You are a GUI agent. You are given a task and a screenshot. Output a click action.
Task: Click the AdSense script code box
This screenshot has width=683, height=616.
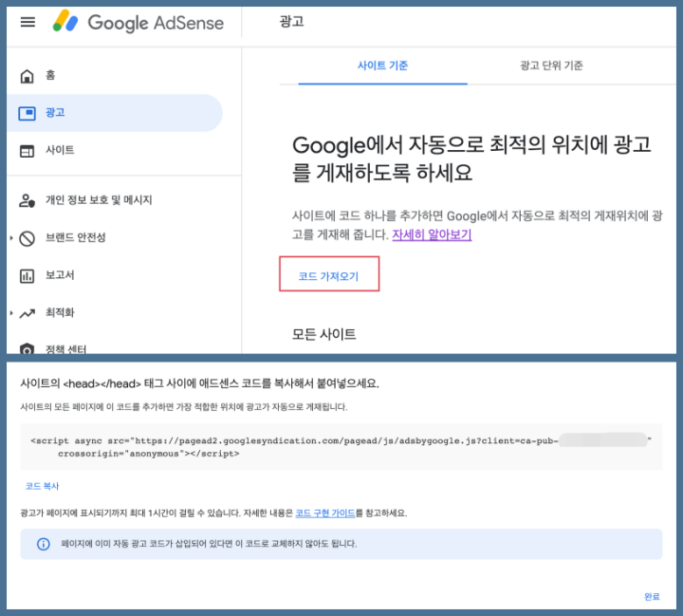click(341, 447)
